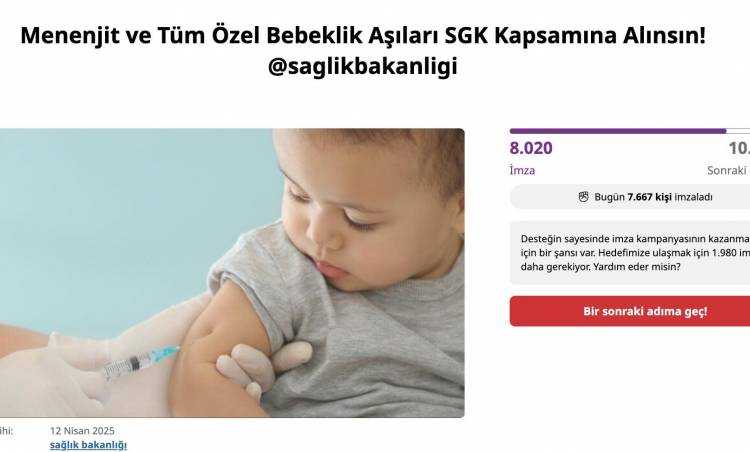This screenshot has height=452, width=750.
Task: Click the unfilled grey end of progress bar
Action: coord(738,131)
